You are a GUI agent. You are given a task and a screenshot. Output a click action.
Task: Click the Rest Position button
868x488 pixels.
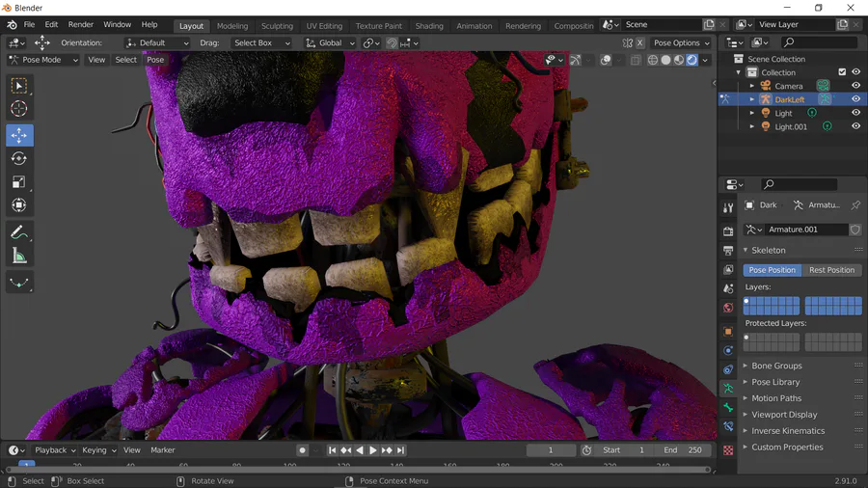831,270
